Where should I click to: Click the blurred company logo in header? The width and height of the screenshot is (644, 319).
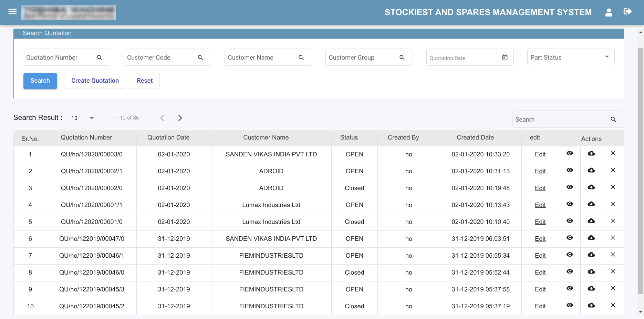[x=68, y=13]
